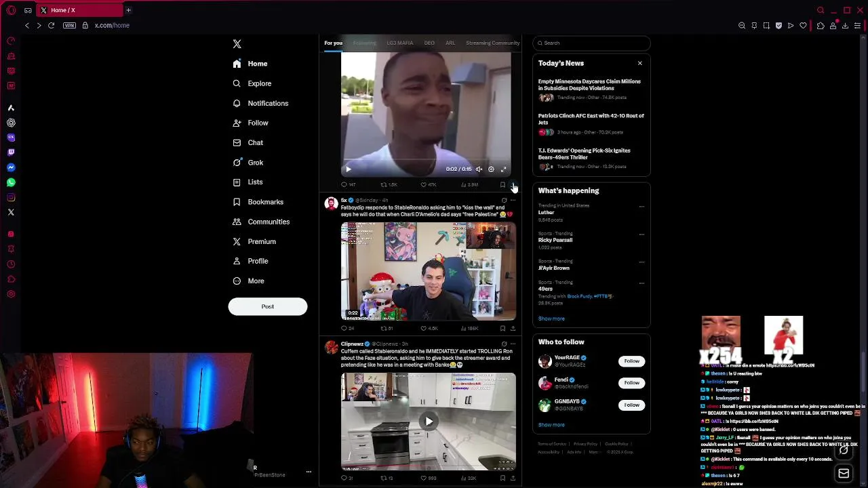
Task: Go to Home in X navigation
Action: click(x=250, y=64)
